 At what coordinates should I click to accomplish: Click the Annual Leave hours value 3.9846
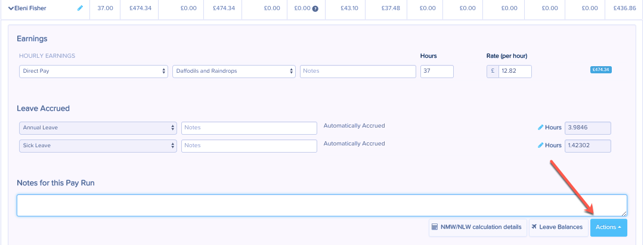click(x=588, y=128)
